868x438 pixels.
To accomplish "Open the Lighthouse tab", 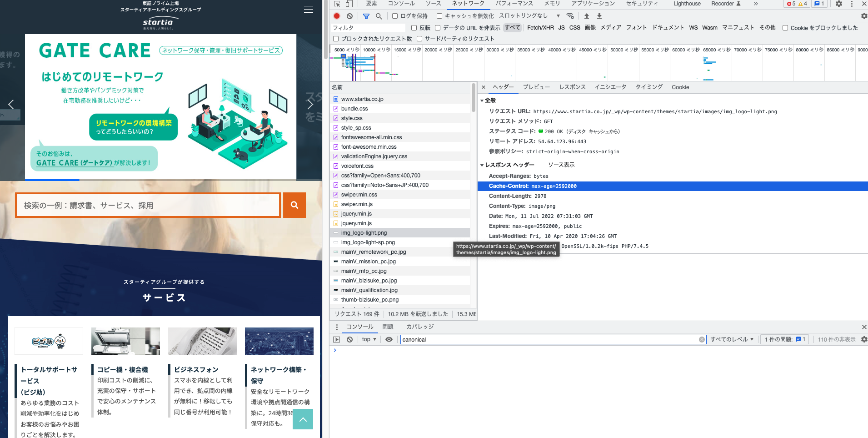I will (x=687, y=4).
